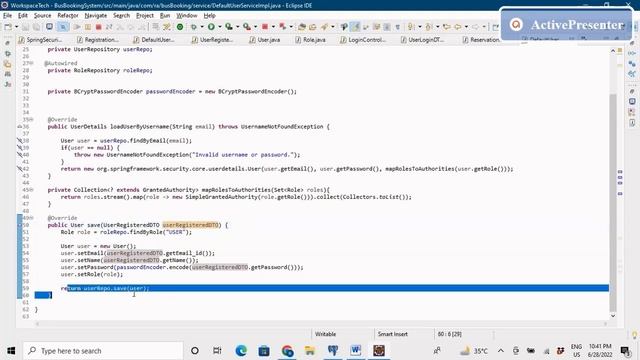Viewport: 640px width, 360px height.
Task: Click the Next Annotation icon
Action: point(411,27)
